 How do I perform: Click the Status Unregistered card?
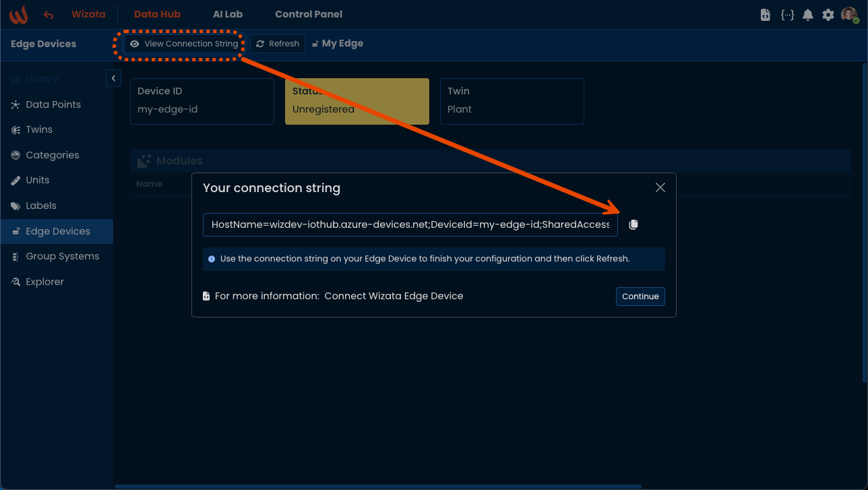[x=357, y=102]
